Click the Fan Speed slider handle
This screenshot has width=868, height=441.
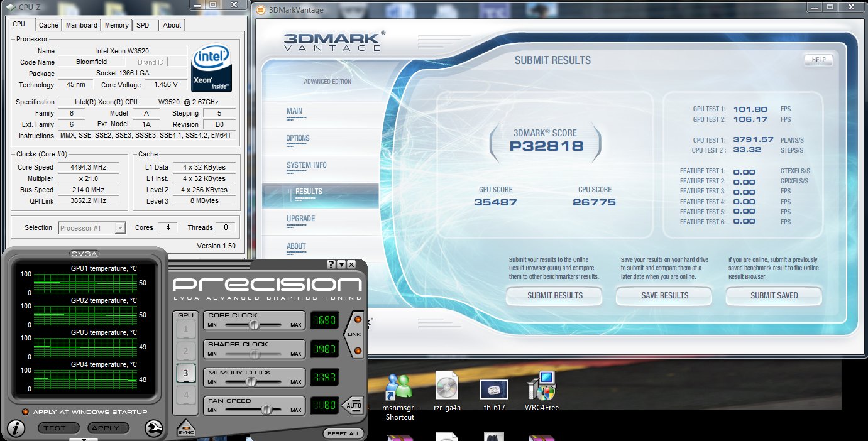point(266,410)
